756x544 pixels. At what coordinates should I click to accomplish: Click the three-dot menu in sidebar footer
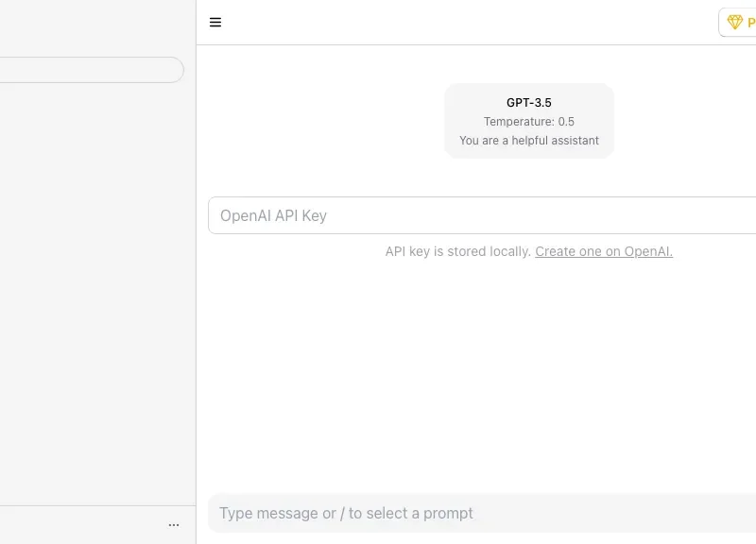point(174,524)
